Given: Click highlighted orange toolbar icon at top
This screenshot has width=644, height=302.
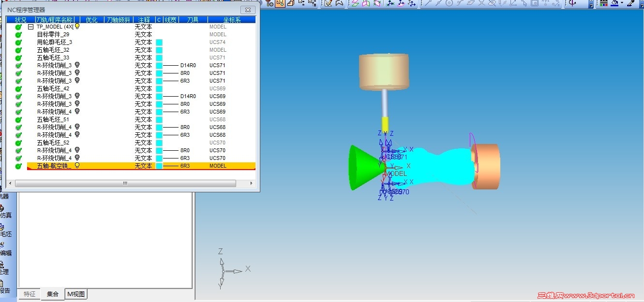Looking at the screenshot, I should [280, 3].
